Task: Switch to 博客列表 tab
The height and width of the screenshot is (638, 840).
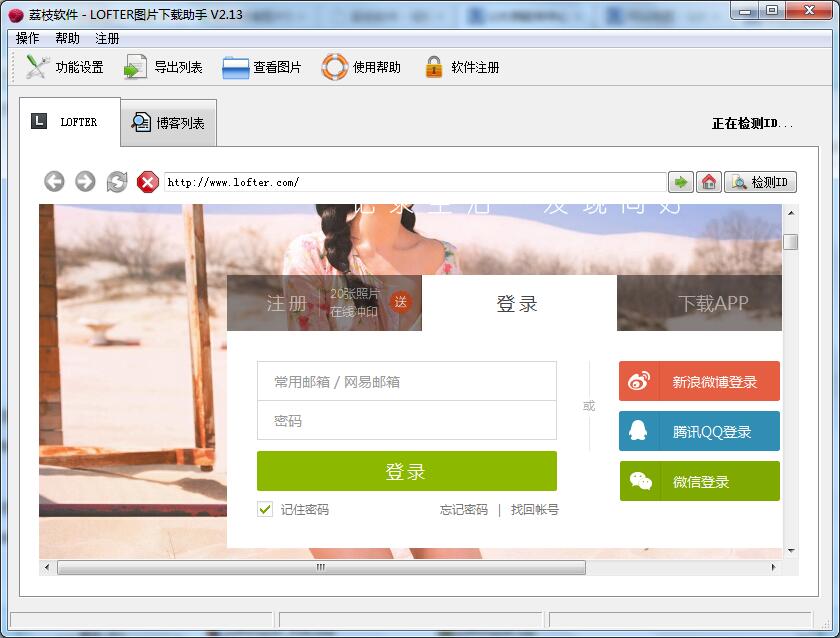Action: (168, 123)
